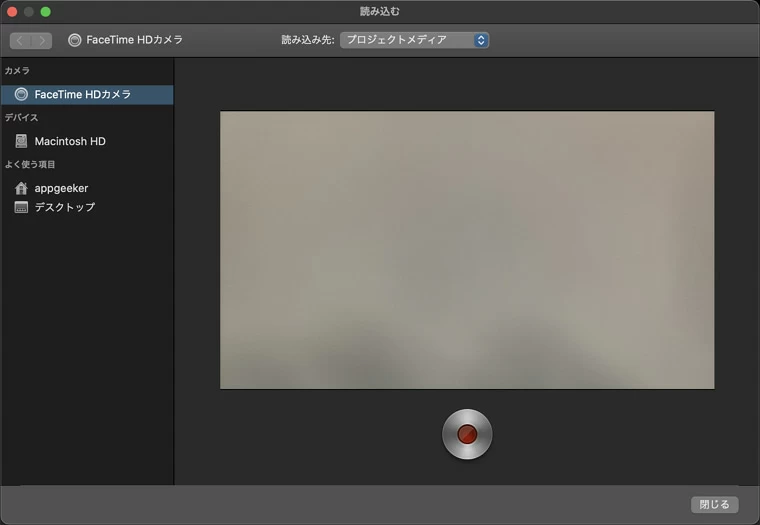The height and width of the screenshot is (525, 760).
Task: Click the デバイス section header
Action: [x=21, y=118]
